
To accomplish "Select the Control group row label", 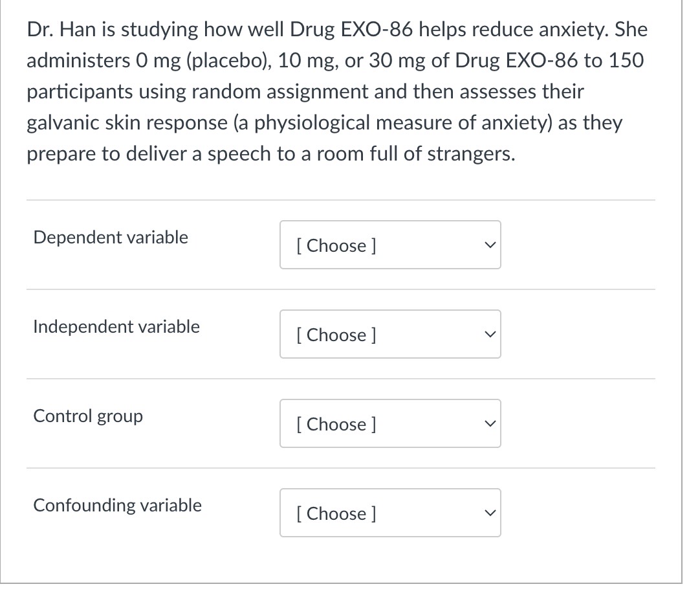I will point(87,416).
